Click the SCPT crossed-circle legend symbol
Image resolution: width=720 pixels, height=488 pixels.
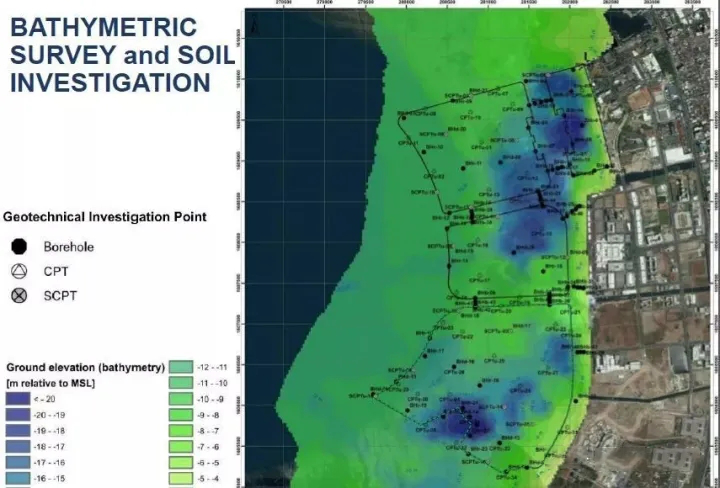coord(18,296)
